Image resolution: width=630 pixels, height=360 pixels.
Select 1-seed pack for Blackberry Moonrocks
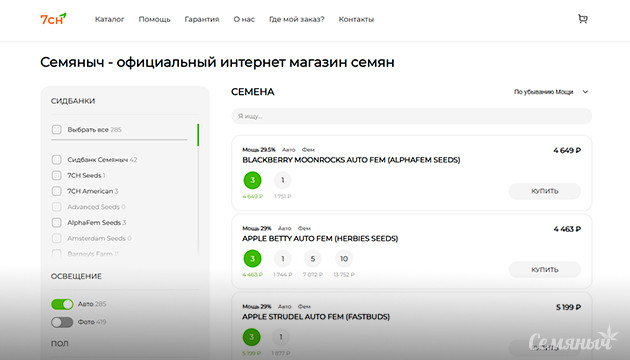[x=282, y=180]
